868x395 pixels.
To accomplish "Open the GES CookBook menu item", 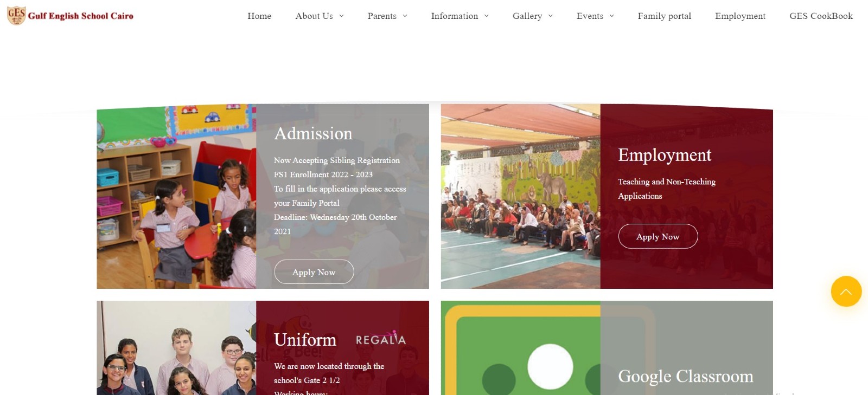I will click(821, 16).
